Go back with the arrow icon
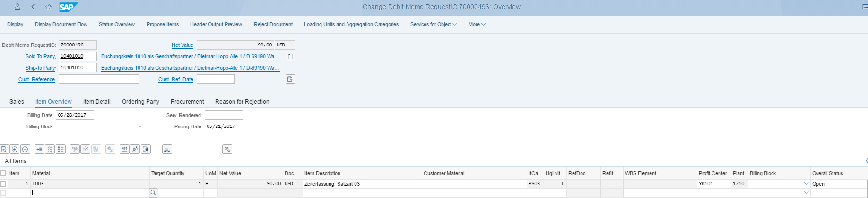868x198 pixels. point(33,7)
